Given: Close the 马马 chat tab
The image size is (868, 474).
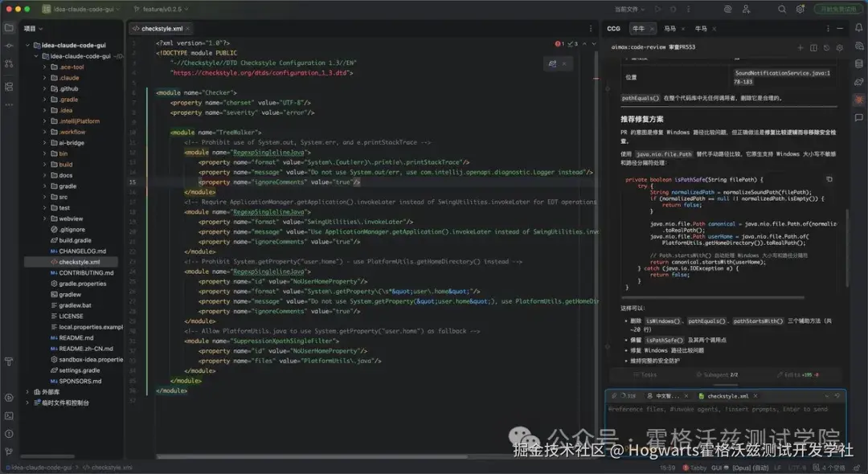Looking at the screenshot, I should tap(683, 29).
